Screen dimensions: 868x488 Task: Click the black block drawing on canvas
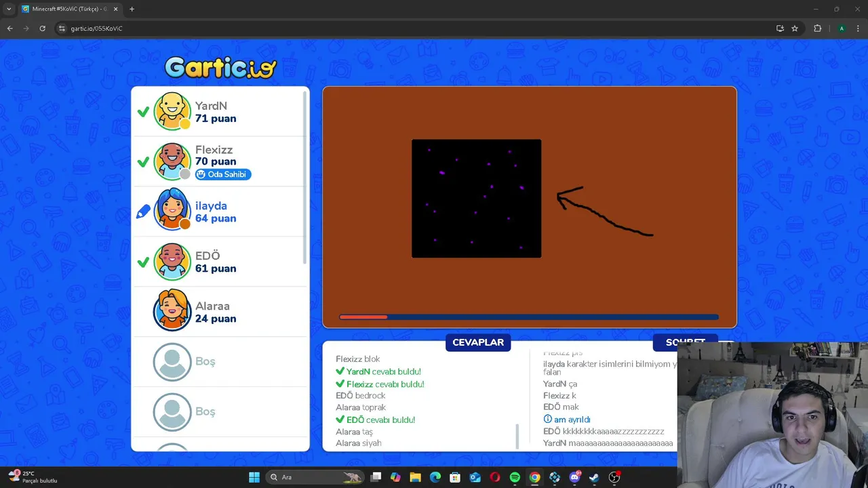tap(476, 199)
